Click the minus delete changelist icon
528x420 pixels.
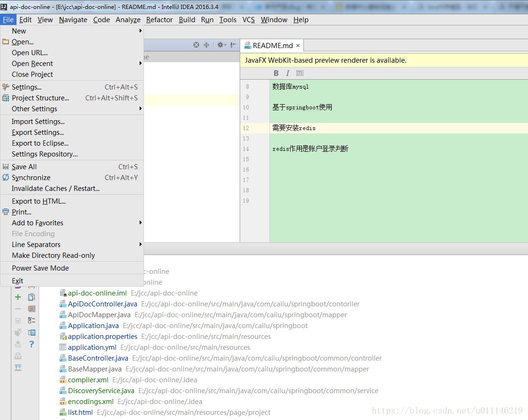click(18, 309)
